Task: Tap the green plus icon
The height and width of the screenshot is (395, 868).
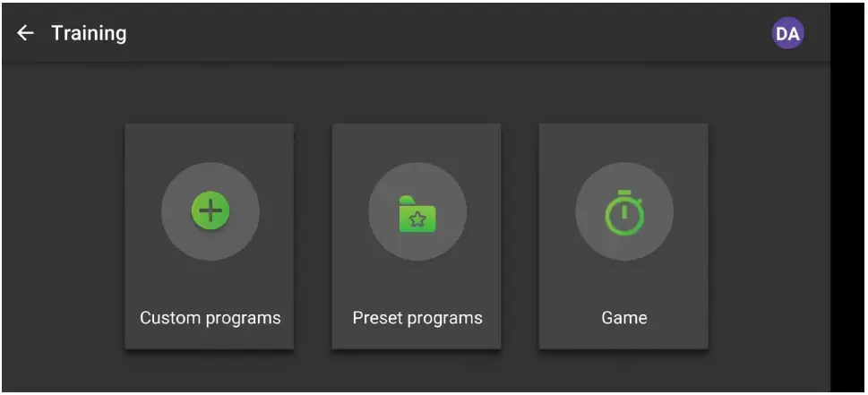Action: [x=211, y=210]
